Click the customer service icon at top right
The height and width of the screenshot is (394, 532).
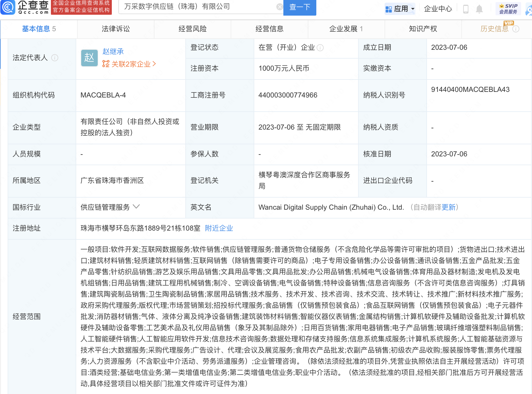(x=529, y=9)
